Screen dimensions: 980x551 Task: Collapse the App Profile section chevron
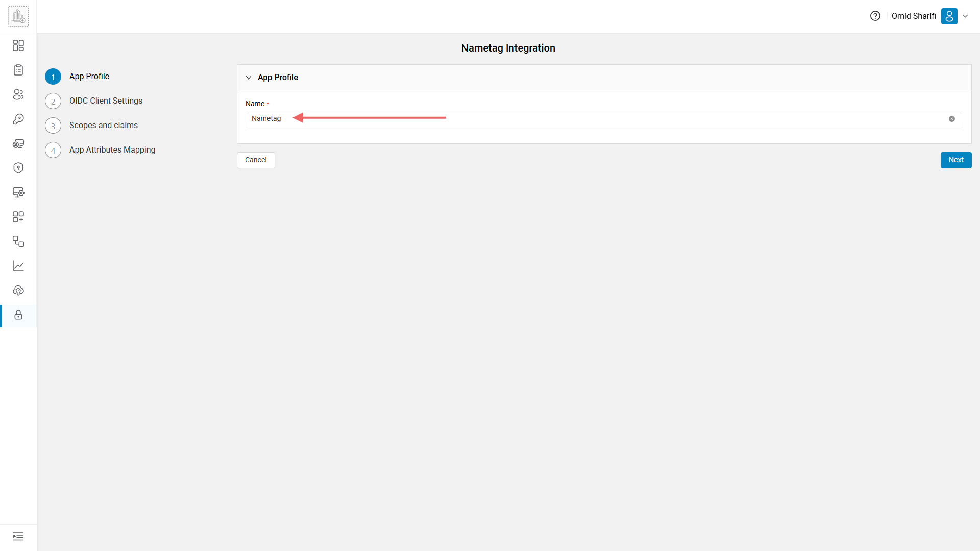coord(249,78)
